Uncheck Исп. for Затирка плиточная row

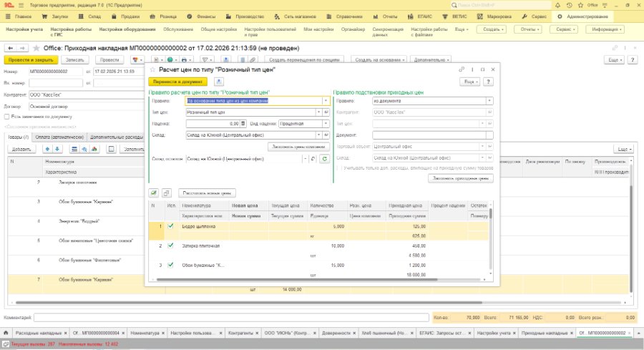tap(170, 246)
